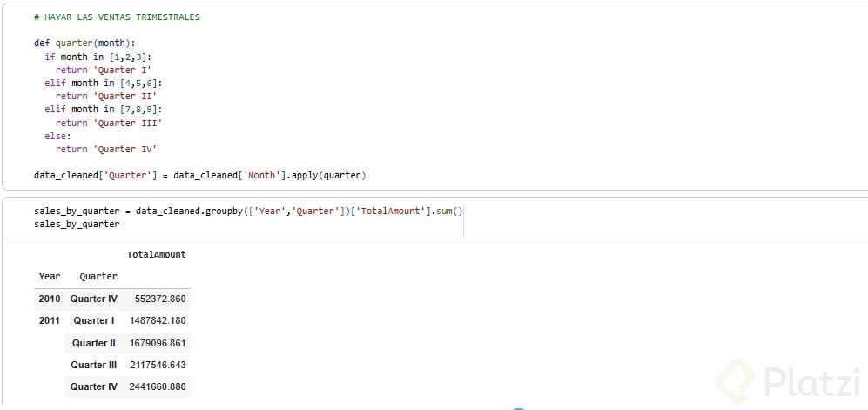Click the TotalAmount column header

pyautogui.click(x=156, y=254)
